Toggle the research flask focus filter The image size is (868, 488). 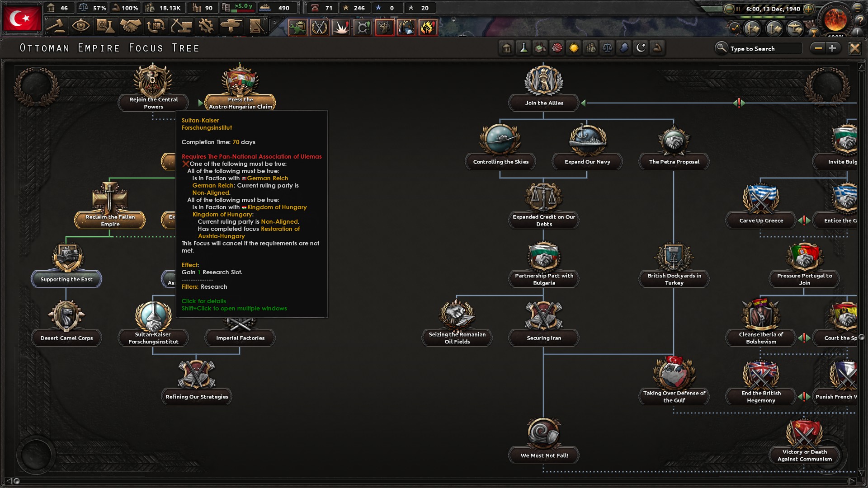[524, 48]
